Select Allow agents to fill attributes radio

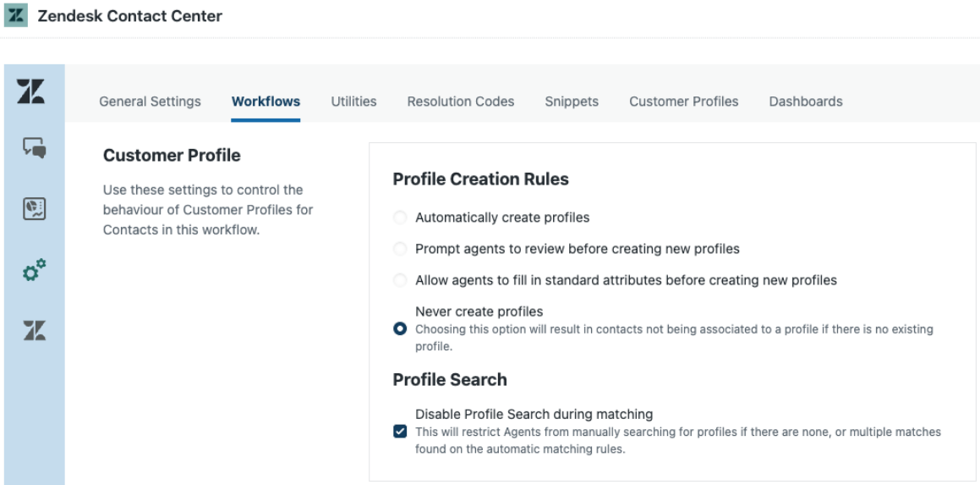(x=400, y=280)
